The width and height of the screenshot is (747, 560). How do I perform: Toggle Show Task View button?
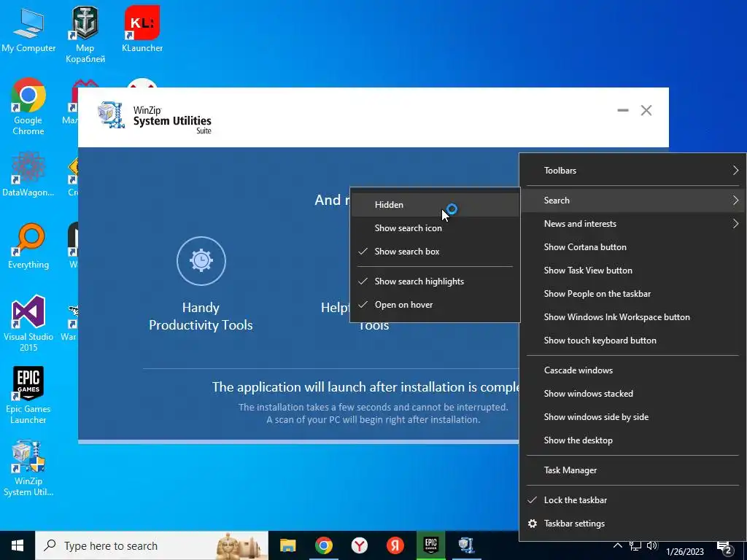pos(632,271)
